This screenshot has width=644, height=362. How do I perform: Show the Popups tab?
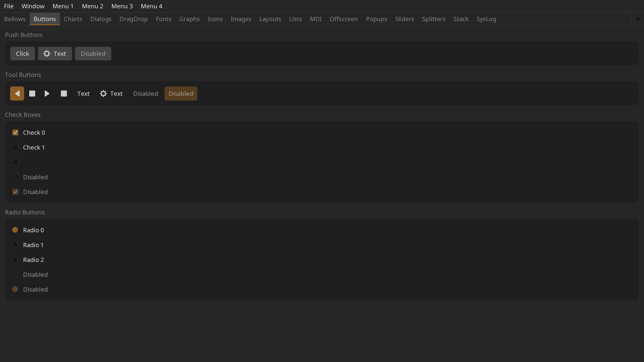coord(376,19)
